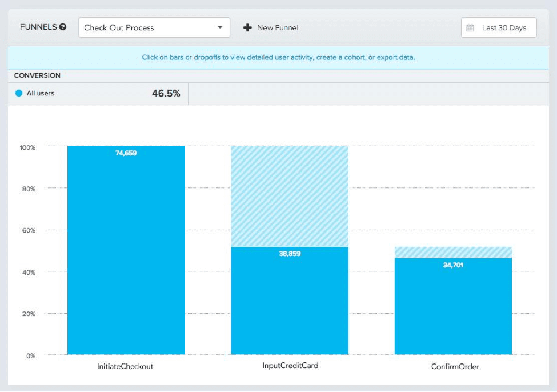This screenshot has height=392, width=557.
Task: Click the FUNNELS help question mark icon
Action: click(x=62, y=27)
